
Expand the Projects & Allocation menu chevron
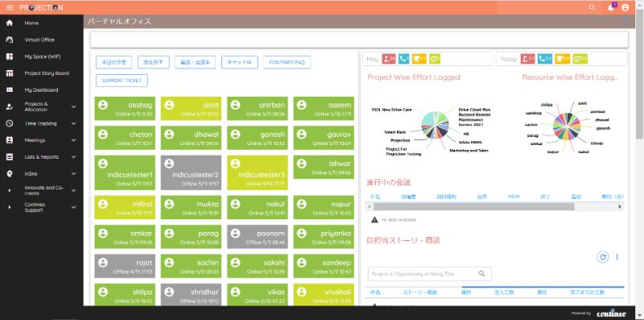[73, 106]
